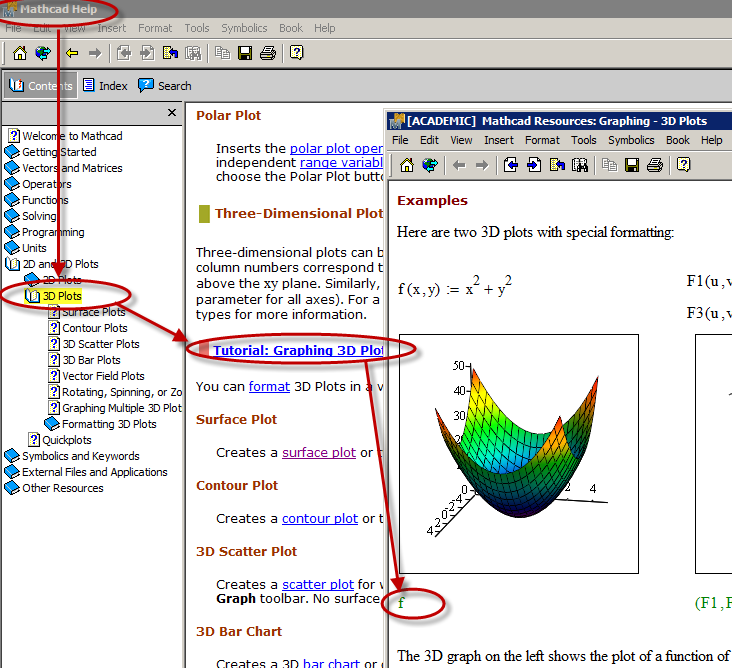
Task: Switch to the Search tab
Action: click(x=165, y=86)
